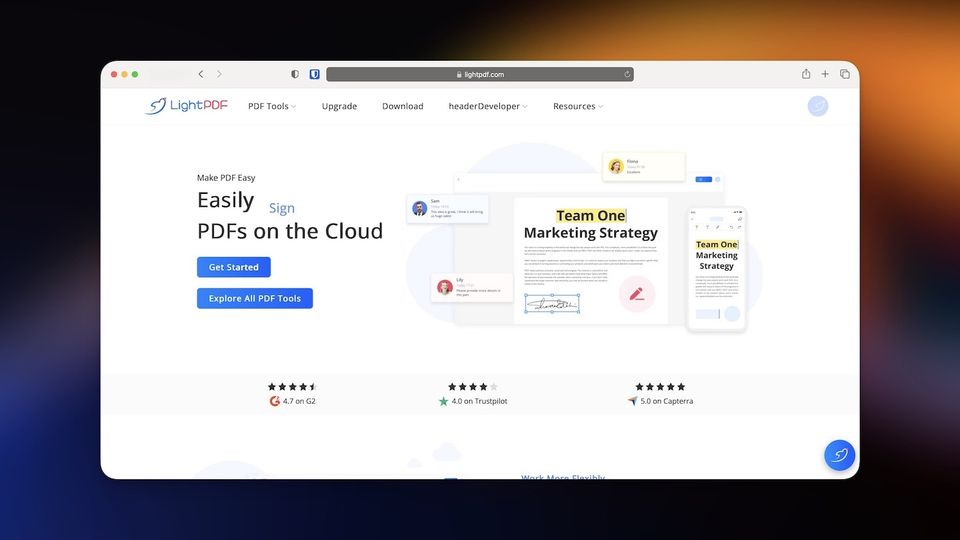This screenshot has width=960, height=540.
Task: Open the floating rocket chat button
Action: (x=839, y=455)
